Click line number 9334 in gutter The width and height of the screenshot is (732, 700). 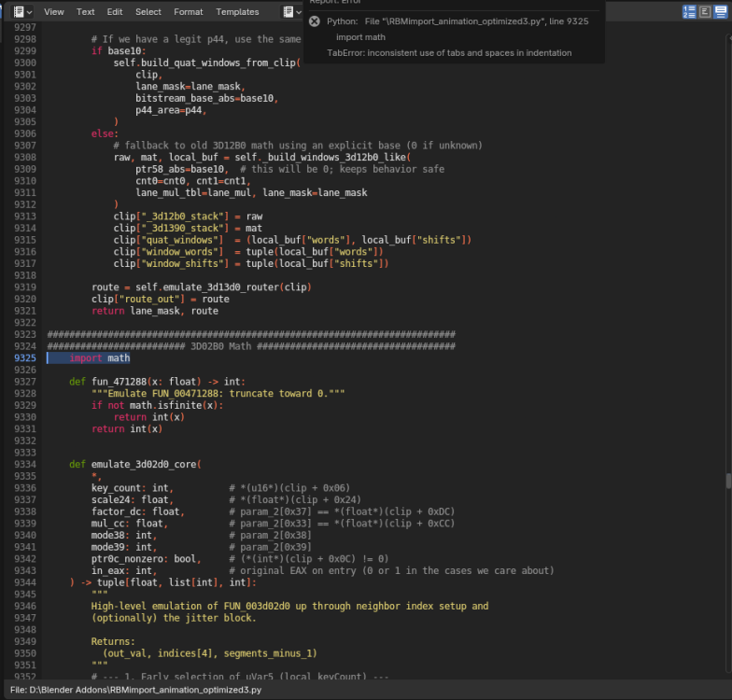pos(24,465)
